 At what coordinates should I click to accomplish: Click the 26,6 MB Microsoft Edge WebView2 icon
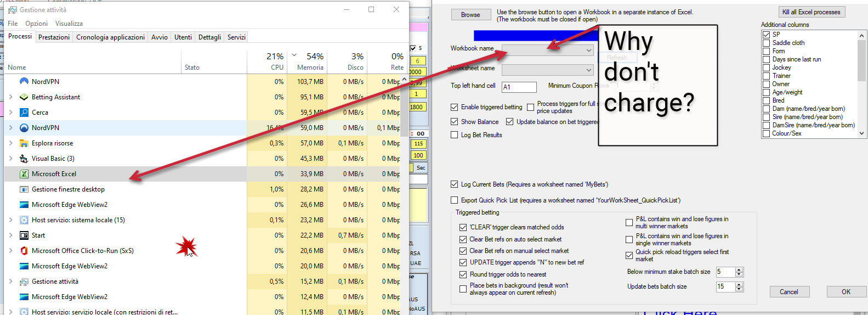click(24, 204)
